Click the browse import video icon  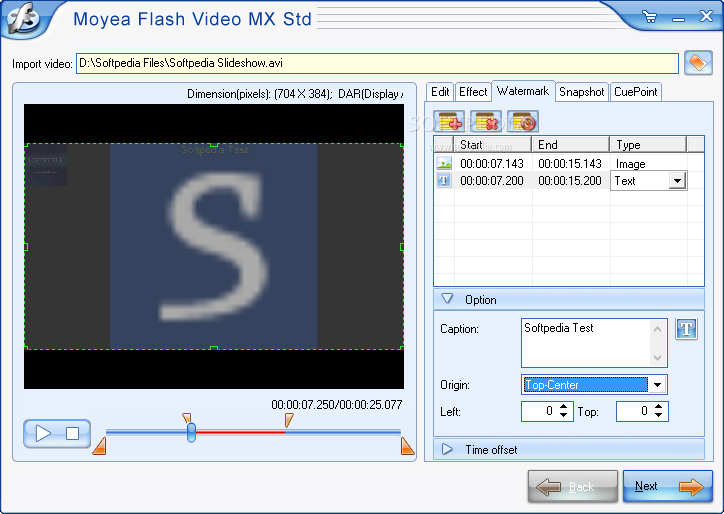tap(698, 62)
